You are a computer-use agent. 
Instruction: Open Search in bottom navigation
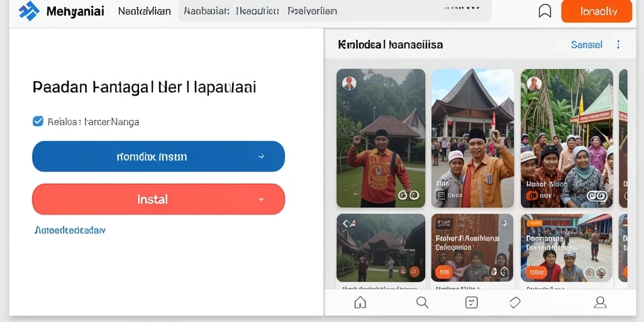pos(422,303)
